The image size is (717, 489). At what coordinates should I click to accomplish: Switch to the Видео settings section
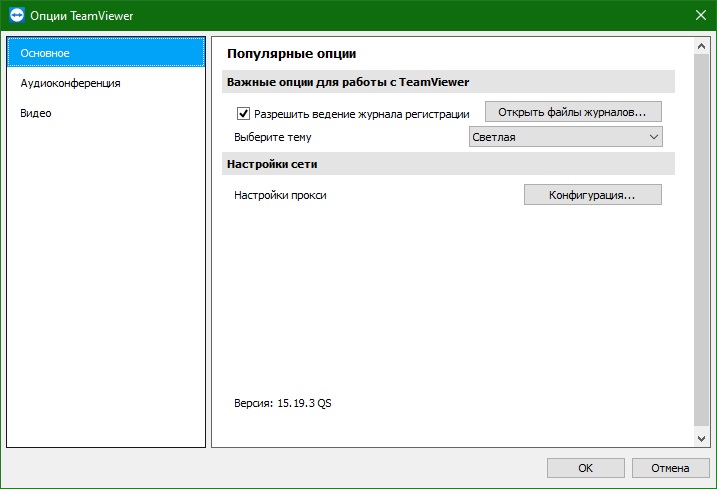[x=106, y=113]
